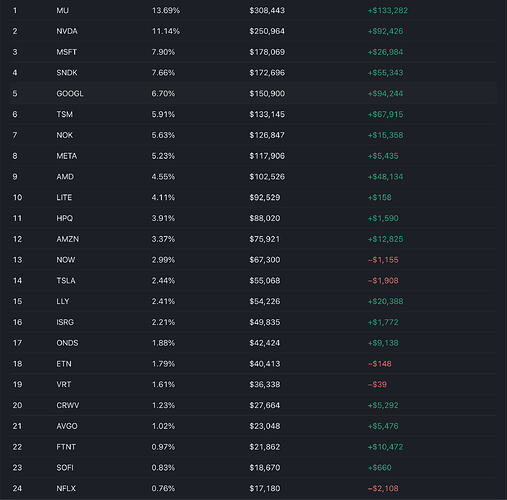Click the ETN ticker
The image size is (507, 500).
pyautogui.click(x=64, y=364)
